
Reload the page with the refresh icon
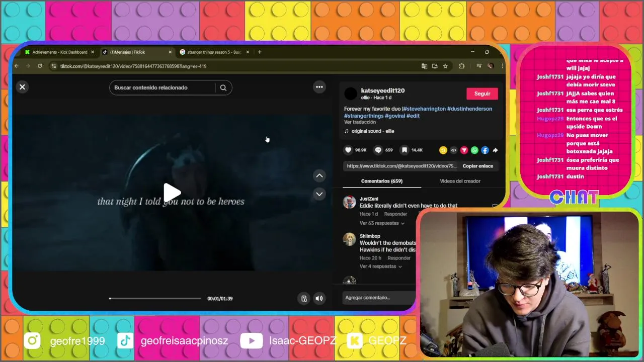[x=40, y=66]
